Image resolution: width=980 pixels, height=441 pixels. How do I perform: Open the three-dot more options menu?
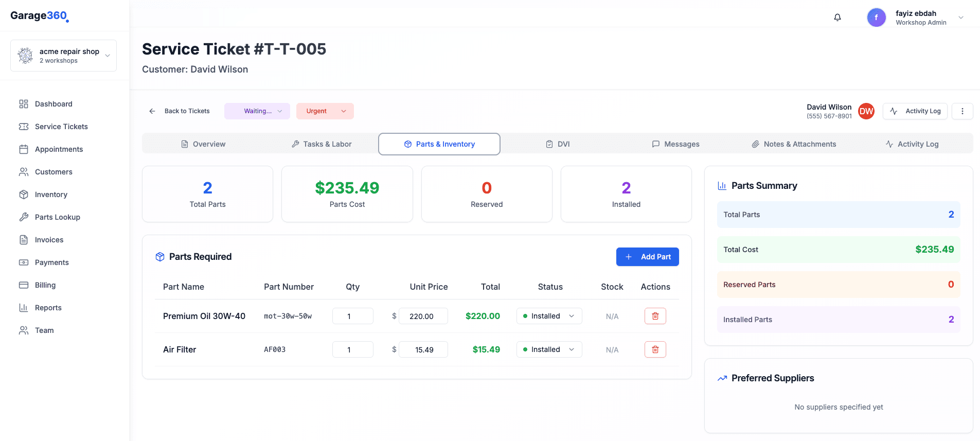(962, 111)
